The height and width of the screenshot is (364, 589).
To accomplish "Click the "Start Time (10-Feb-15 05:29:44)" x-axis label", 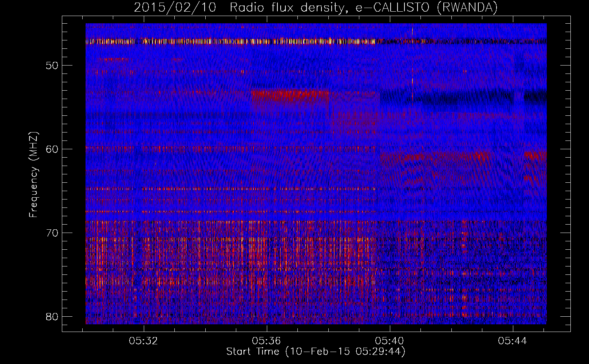I will pos(316,352).
